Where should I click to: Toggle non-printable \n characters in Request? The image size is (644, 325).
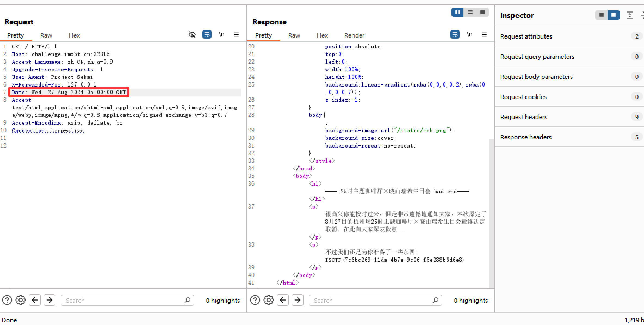tap(222, 35)
